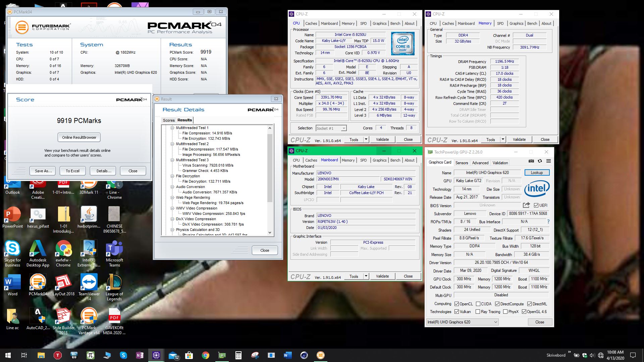Viewport: 644px width, 362px height.
Task: Toggle the UEFI checkbox in GPU-Z
Action: pyautogui.click(x=536, y=205)
